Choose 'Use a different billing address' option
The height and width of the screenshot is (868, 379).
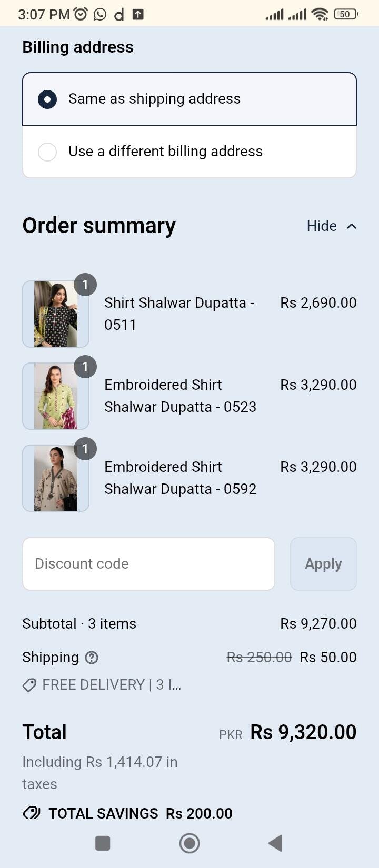pyautogui.click(x=47, y=152)
